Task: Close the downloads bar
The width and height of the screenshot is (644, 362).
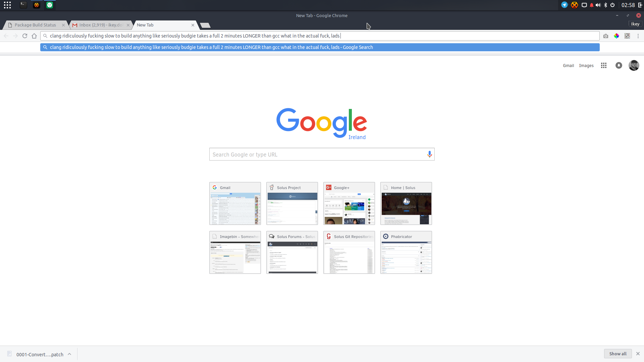Action: pyautogui.click(x=638, y=354)
